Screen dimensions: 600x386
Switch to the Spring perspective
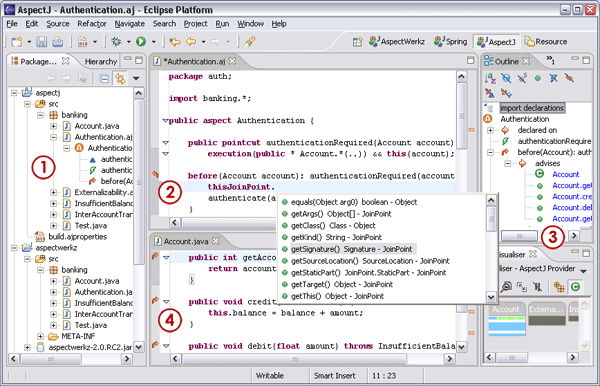coord(450,41)
